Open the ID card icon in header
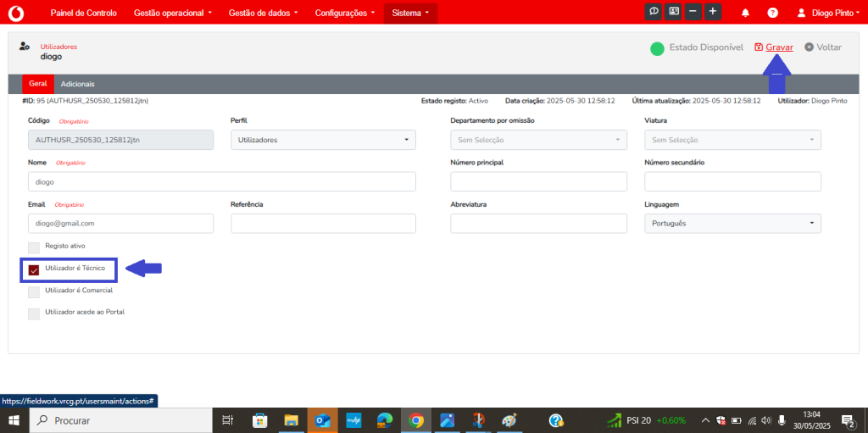The height and width of the screenshot is (433, 868). pyautogui.click(x=673, y=12)
